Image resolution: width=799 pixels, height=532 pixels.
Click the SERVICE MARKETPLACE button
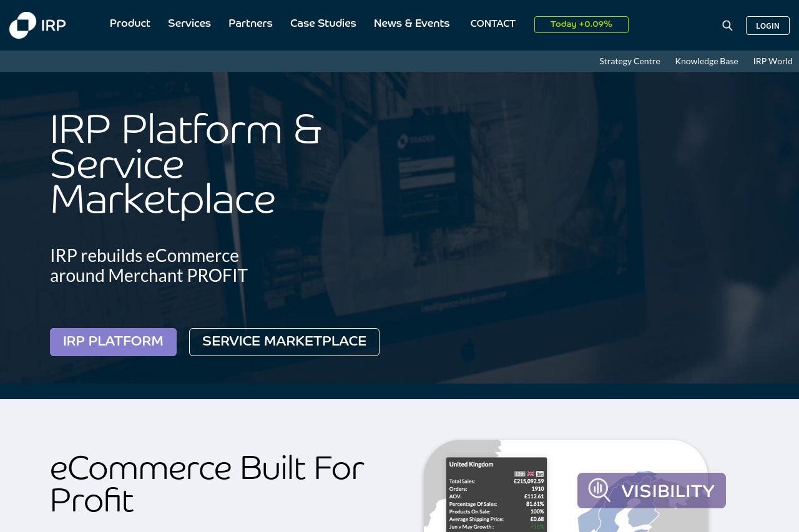point(284,342)
